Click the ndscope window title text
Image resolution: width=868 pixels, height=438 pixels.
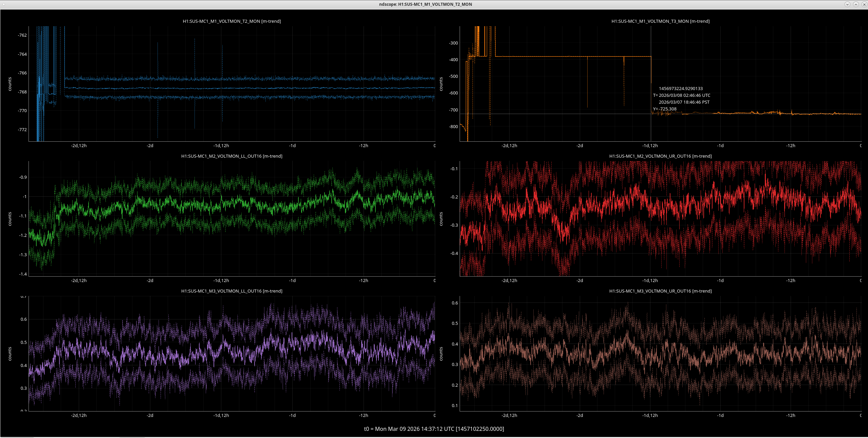pos(425,4)
